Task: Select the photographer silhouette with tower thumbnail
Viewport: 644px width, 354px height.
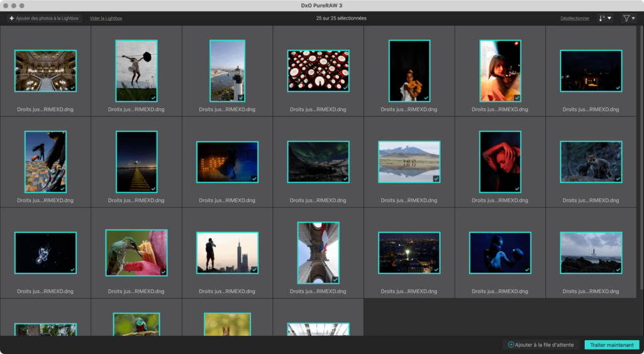Action: click(x=227, y=253)
